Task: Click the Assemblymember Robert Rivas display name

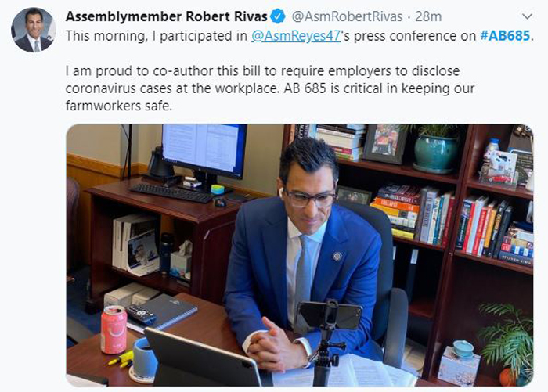Action: (166, 16)
